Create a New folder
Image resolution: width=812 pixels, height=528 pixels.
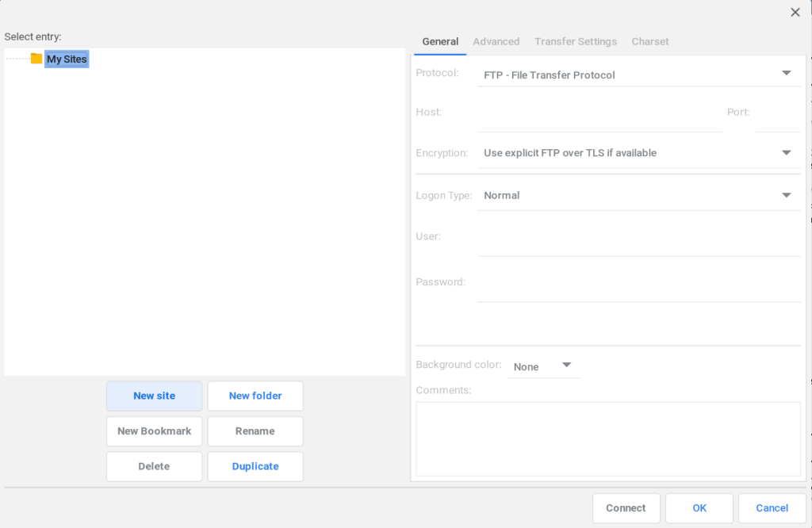click(x=255, y=396)
